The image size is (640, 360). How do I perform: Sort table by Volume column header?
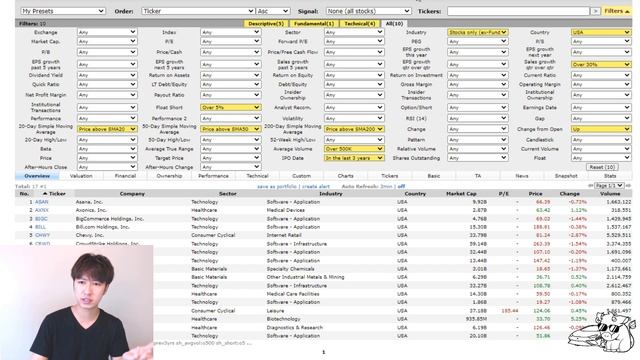pos(610,193)
